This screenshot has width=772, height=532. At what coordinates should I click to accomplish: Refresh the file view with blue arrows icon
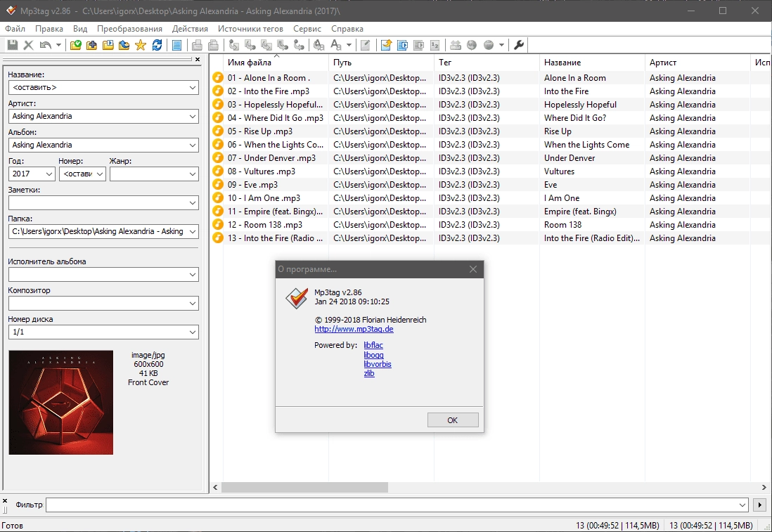tap(157, 45)
